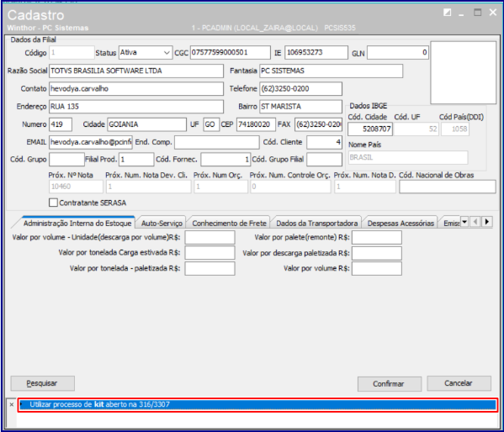Close the bottom message panel with the x

(x=12, y=404)
